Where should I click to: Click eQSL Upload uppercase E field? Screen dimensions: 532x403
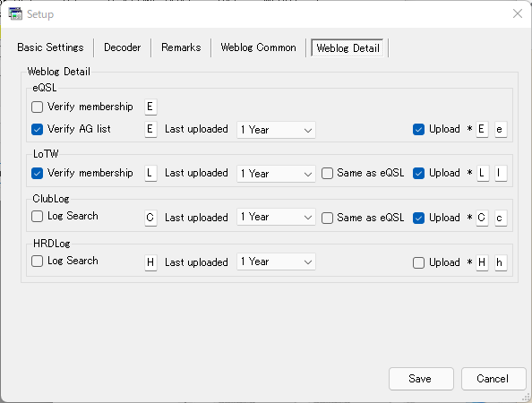click(x=482, y=129)
